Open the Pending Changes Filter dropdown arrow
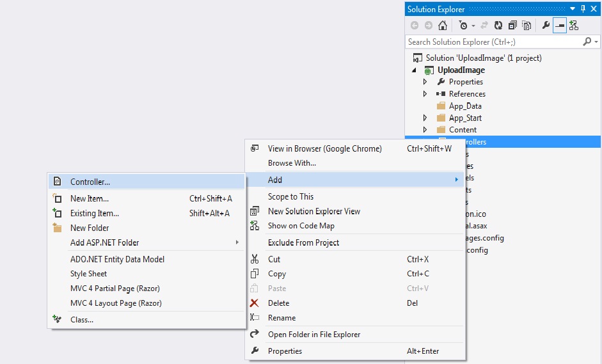 pyautogui.click(x=473, y=26)
